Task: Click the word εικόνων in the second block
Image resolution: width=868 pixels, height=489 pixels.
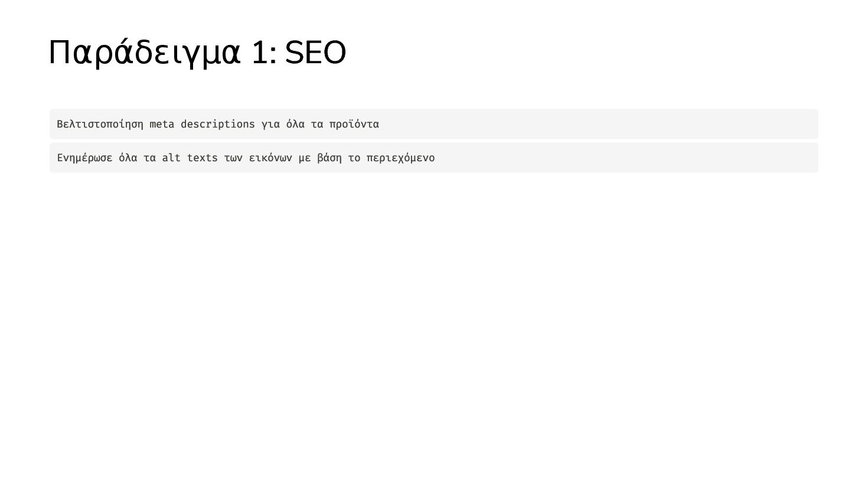Action: click(x=270, y=158)
